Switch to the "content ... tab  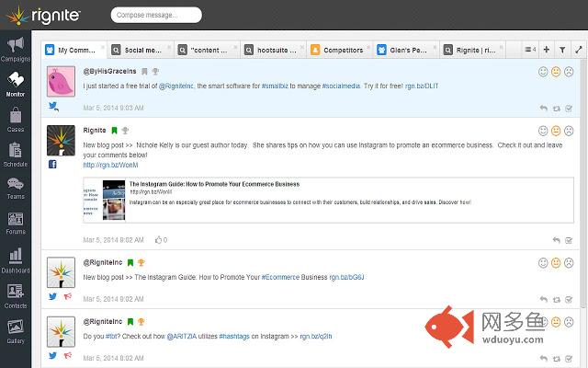click(208, 50)
